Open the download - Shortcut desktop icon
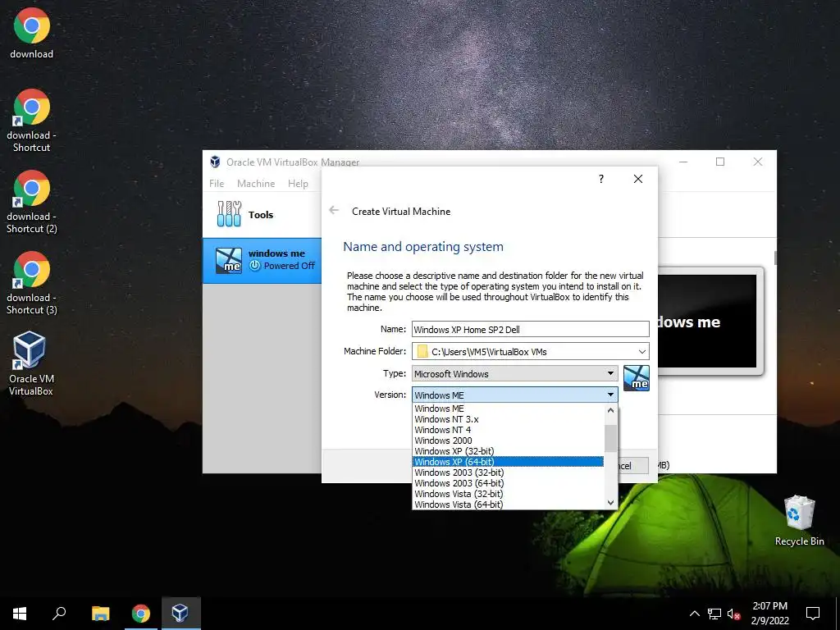The width and height of the screenshot is (840, 630). (32, 121)
